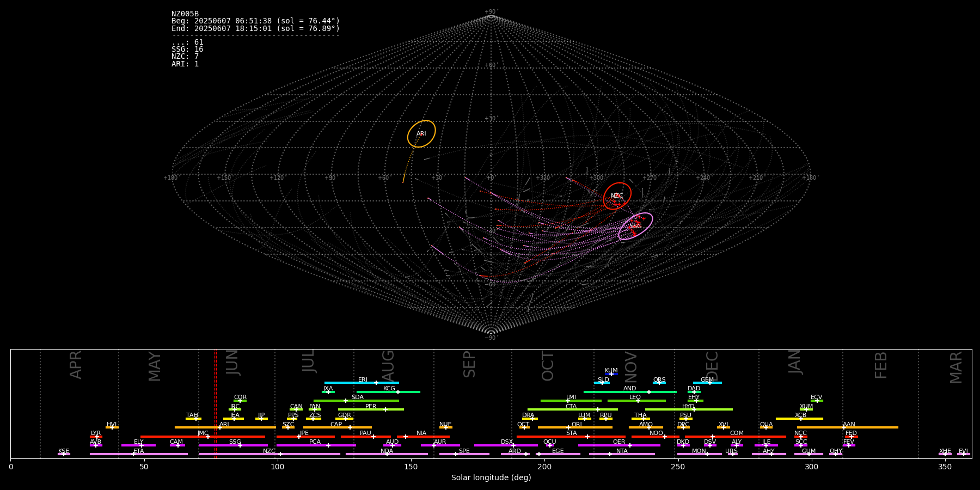
Task: Click the QUA shower label
Action: [766, 425]
